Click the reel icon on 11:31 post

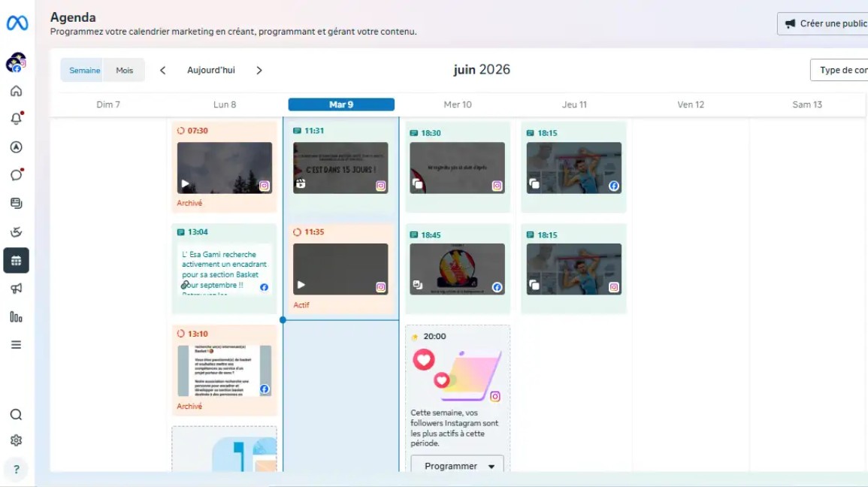click(x=301, y=183)
